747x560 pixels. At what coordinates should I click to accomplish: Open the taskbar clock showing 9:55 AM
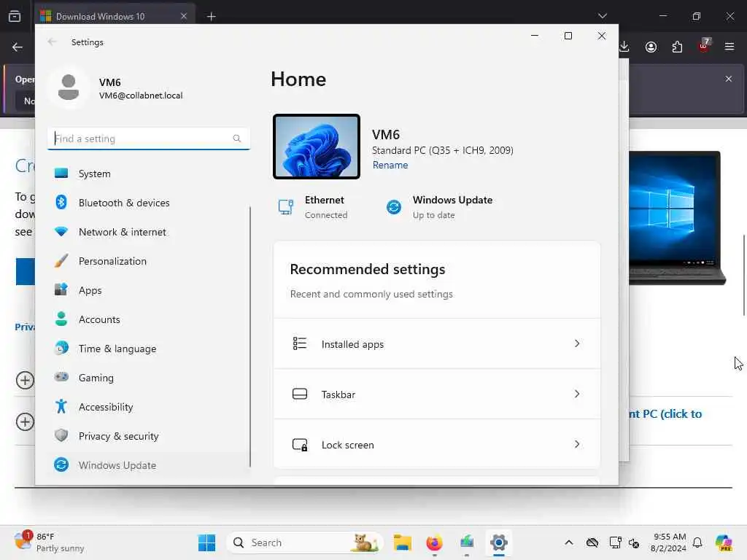670,542
